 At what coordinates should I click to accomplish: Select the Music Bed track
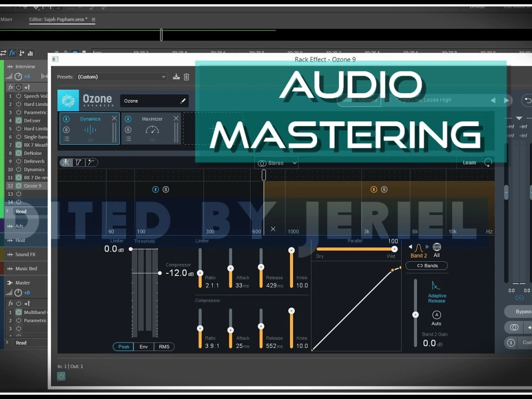coord(26,268)
